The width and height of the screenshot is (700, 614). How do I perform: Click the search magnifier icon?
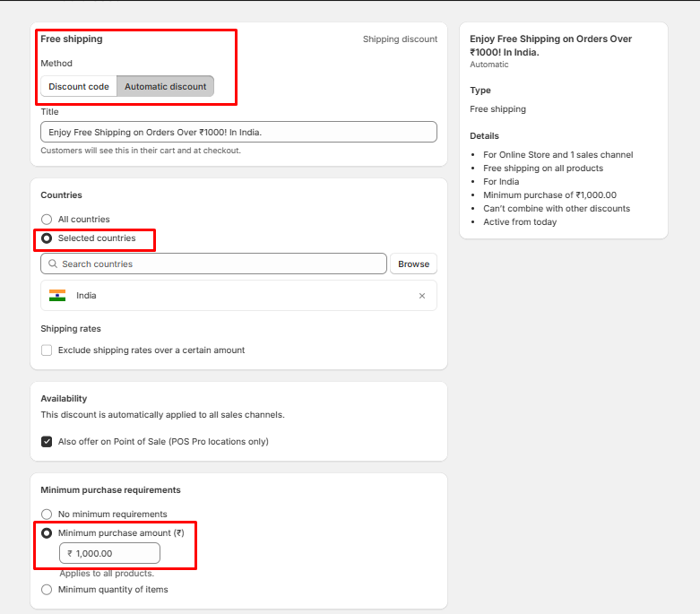(53, 264)
